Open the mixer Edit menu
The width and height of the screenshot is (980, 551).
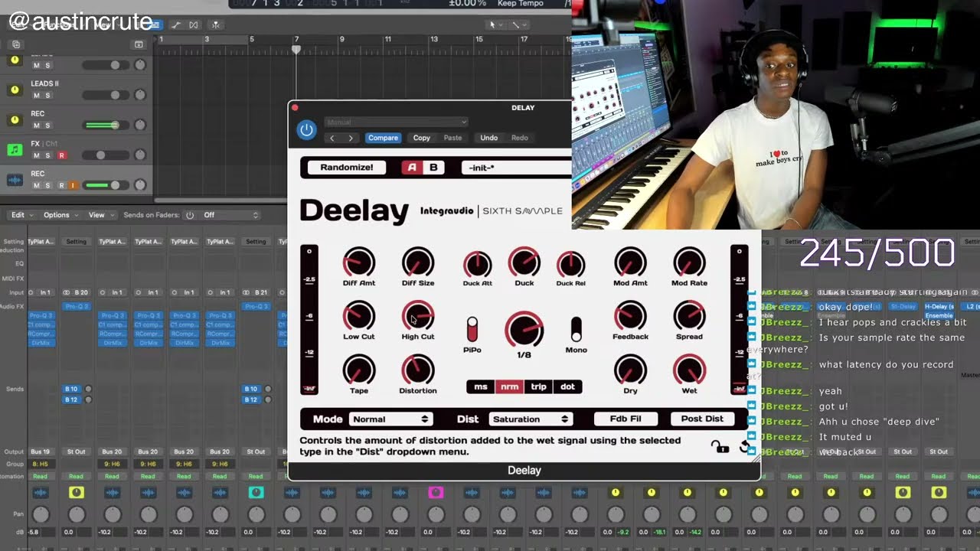pyautogui.click(x=21, y=215)
